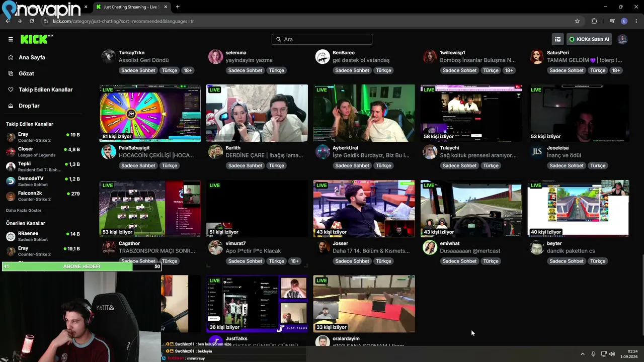Click the Windows tray microphone icon

tap(593, 354)
